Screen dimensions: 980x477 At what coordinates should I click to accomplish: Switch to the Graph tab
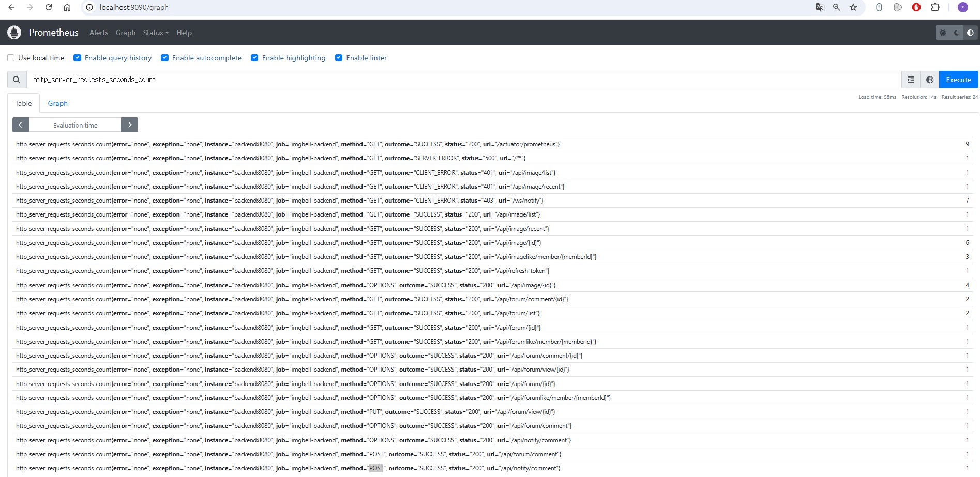click(58, 103)
